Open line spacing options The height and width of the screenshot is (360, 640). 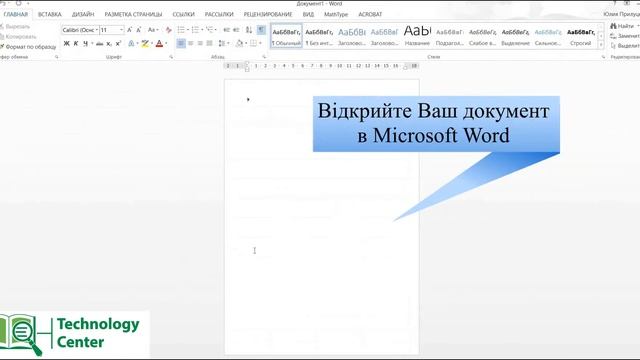pyautogui.click(x=222, y=43)
